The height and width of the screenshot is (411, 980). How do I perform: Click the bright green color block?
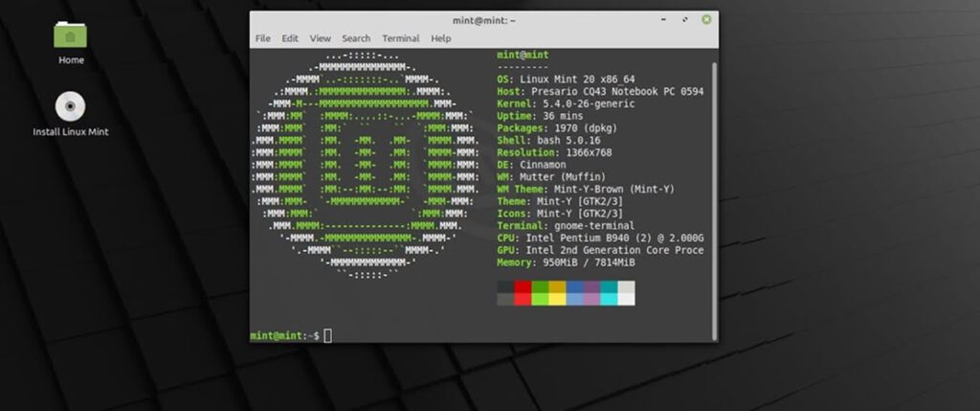pyautogui.click(x=540, y=299)
